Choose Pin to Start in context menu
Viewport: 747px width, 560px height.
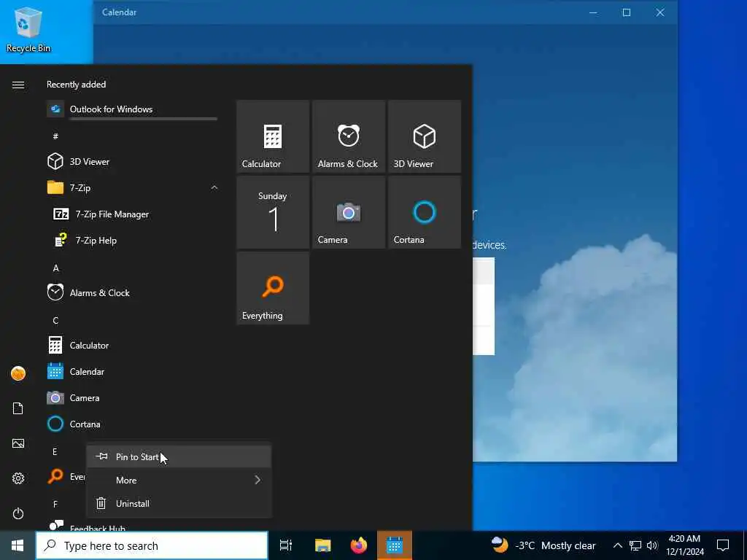coord(179,457)
